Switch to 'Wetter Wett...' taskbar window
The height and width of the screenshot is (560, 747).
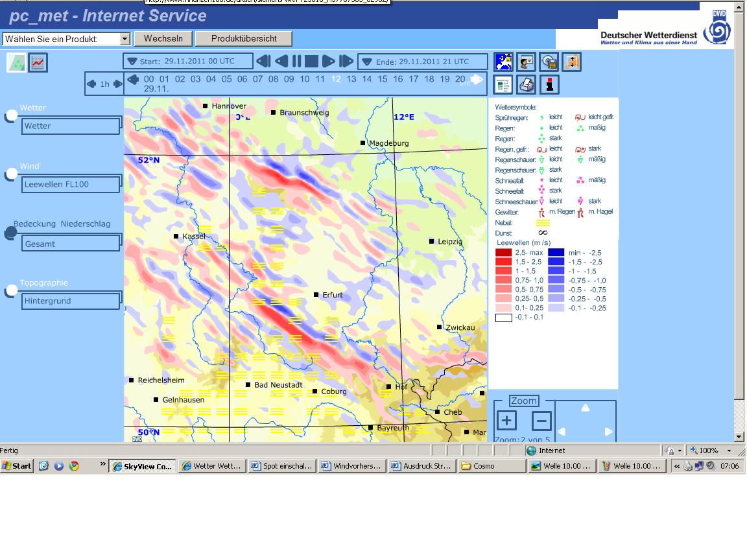click(x=211, y=466)
